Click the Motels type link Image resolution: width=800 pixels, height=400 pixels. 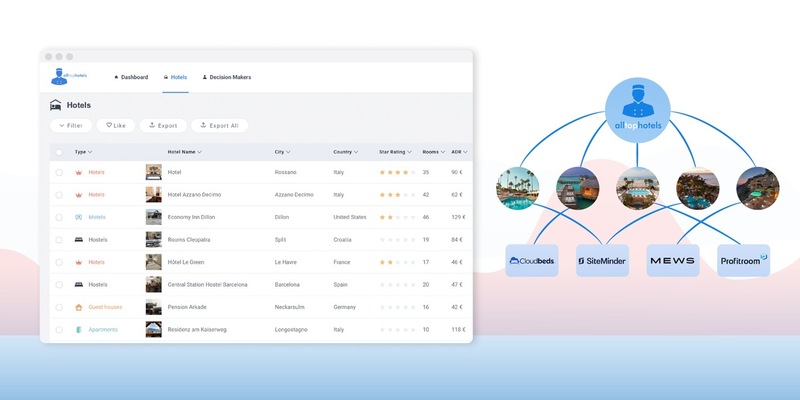point(97,217)
